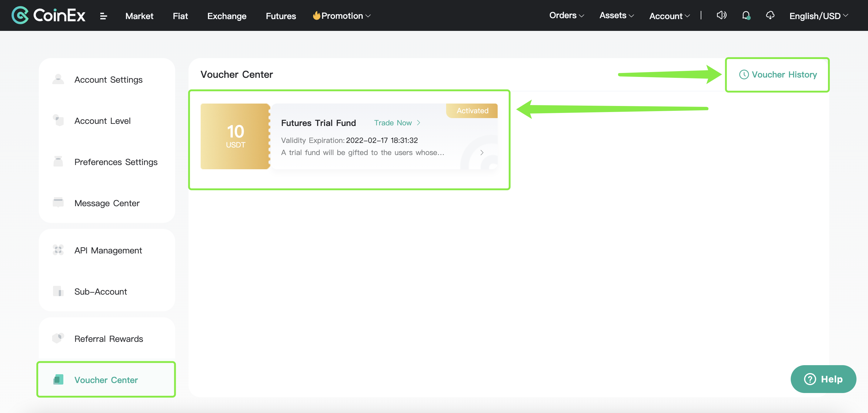Screen dimensions: 868x413
Task: Expand the Promotion dropdown
Action: (x=342, y=16)
